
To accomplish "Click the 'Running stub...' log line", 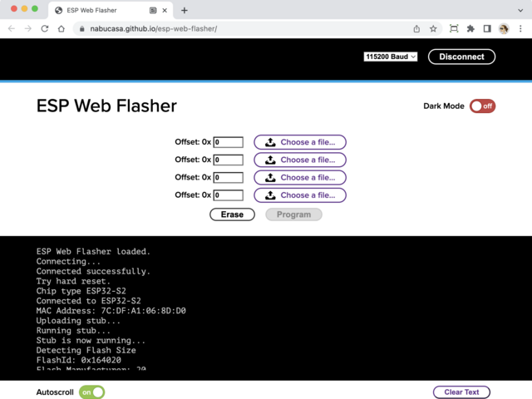I will pos(73,331).
